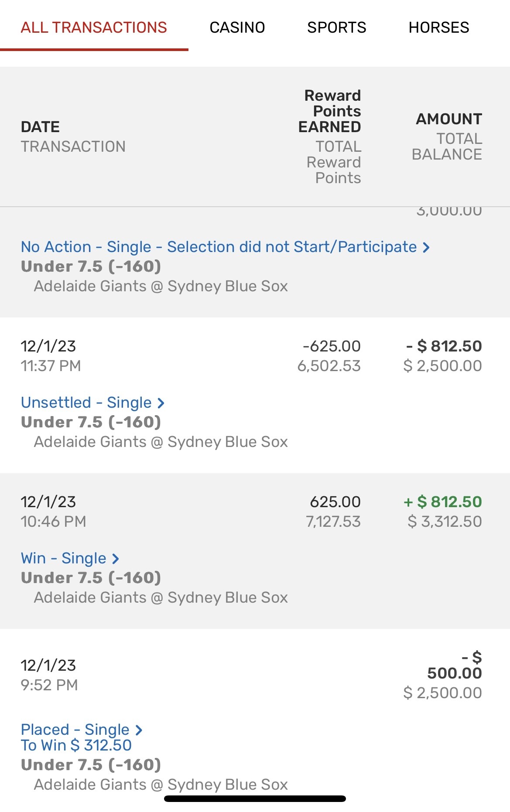Tap the -$500.00 amount on the placed bet
Viewport: 510px width, 812px height.
pyautogui.click(x=455, y=665)
